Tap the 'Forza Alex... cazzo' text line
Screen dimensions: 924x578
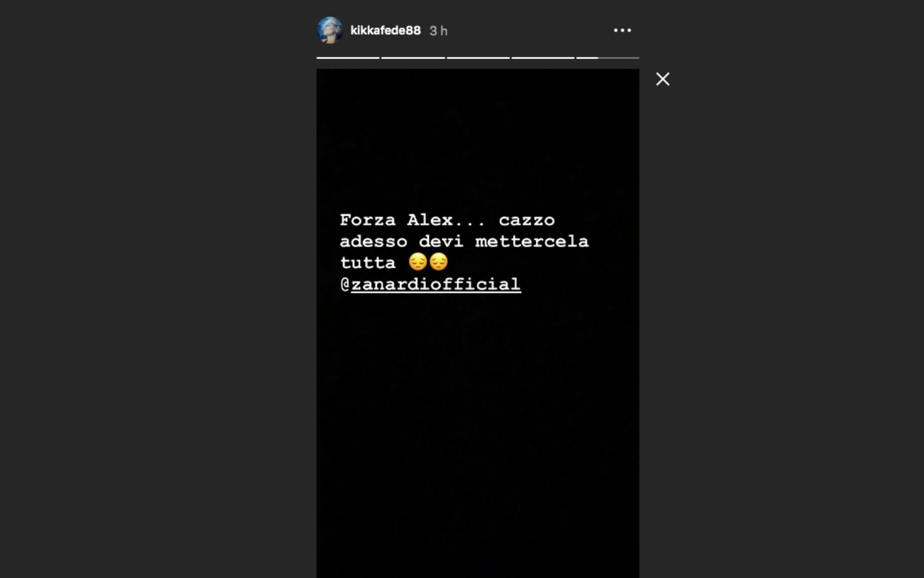[447, 220]
